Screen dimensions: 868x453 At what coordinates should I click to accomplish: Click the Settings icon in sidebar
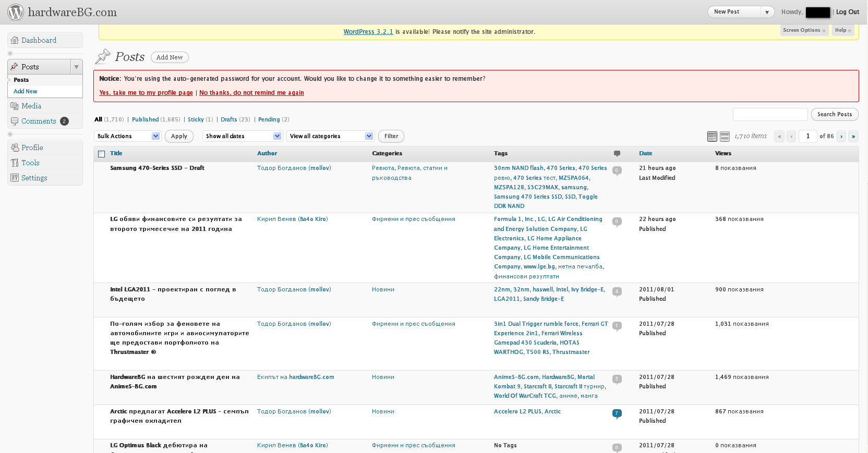(x=15, y=178)
